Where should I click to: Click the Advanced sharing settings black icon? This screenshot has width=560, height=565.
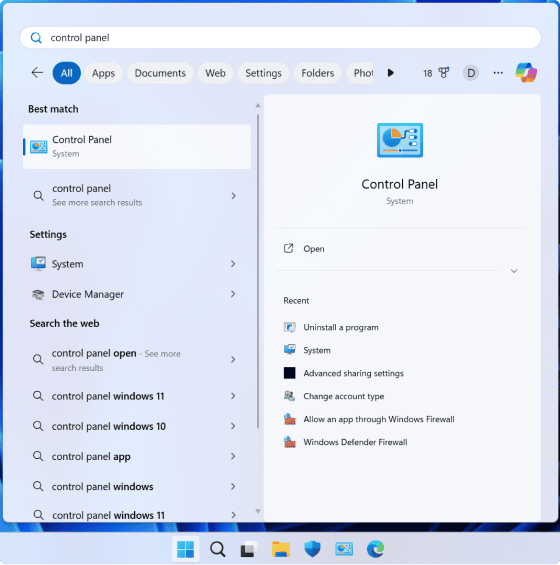click(289, 373)
